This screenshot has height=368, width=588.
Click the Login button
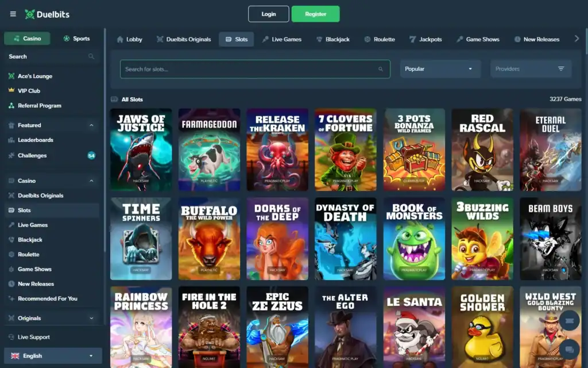tap(269, 14)
